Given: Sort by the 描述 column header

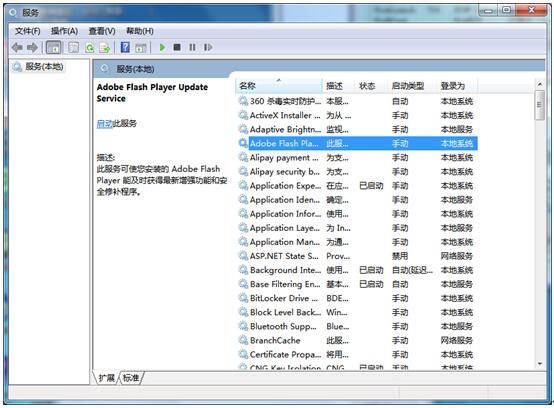Looking at the screenshot, I should [x=338, y=86].
